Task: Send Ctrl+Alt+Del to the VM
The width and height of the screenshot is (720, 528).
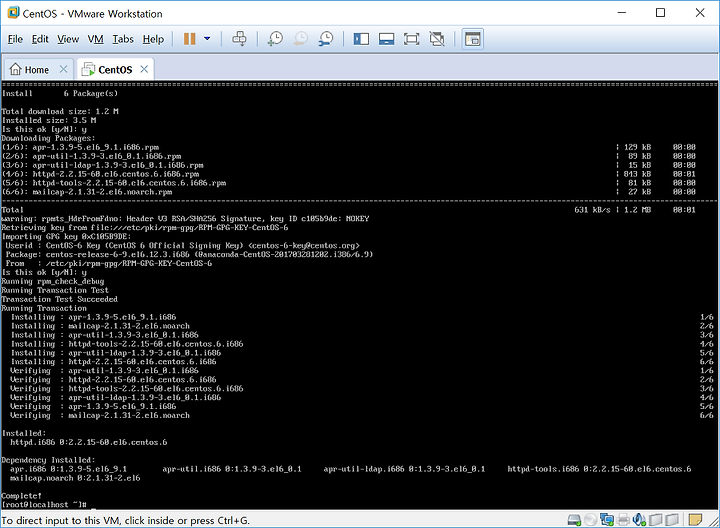Action: (x=239, y=39)
